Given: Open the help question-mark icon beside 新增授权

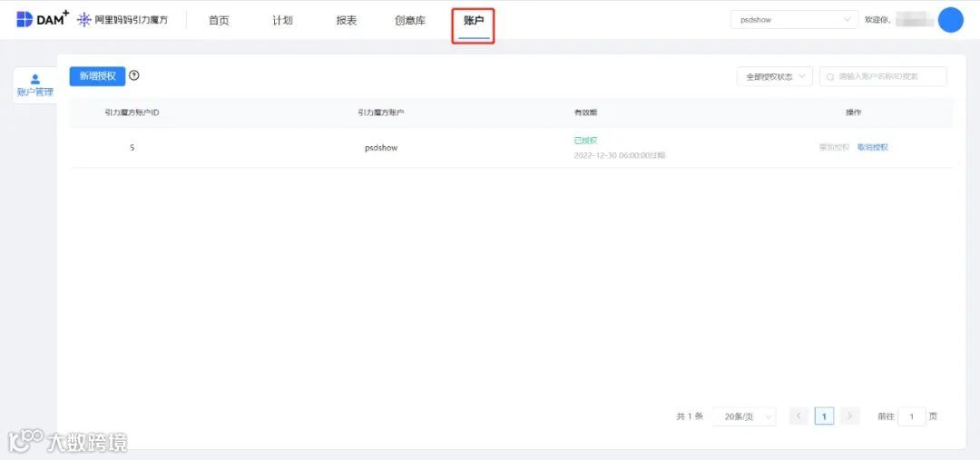Looking at the screenshot, I should [133, 75].
